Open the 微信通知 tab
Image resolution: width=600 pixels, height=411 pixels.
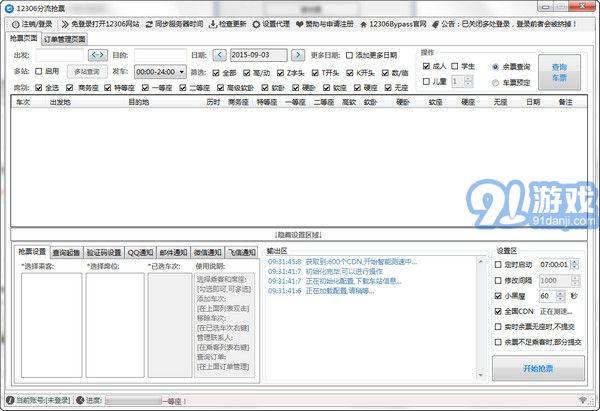click(208, 253)
